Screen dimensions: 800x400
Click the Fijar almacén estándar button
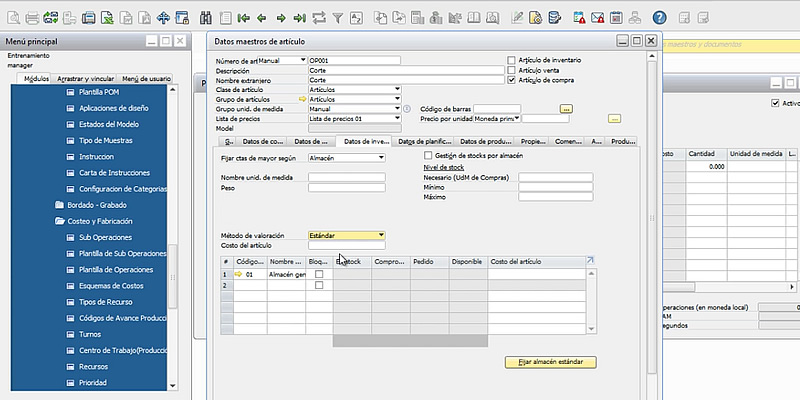coord(550,361)
